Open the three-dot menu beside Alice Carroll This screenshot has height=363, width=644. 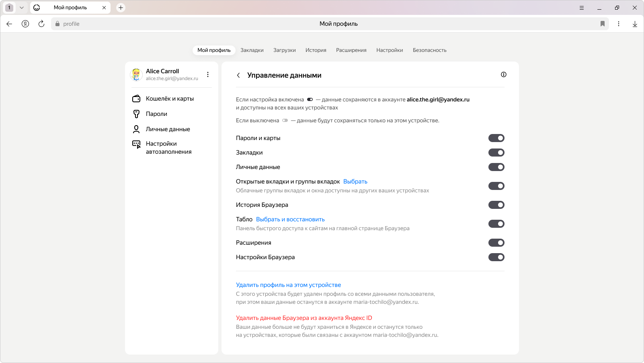point(208,74)
